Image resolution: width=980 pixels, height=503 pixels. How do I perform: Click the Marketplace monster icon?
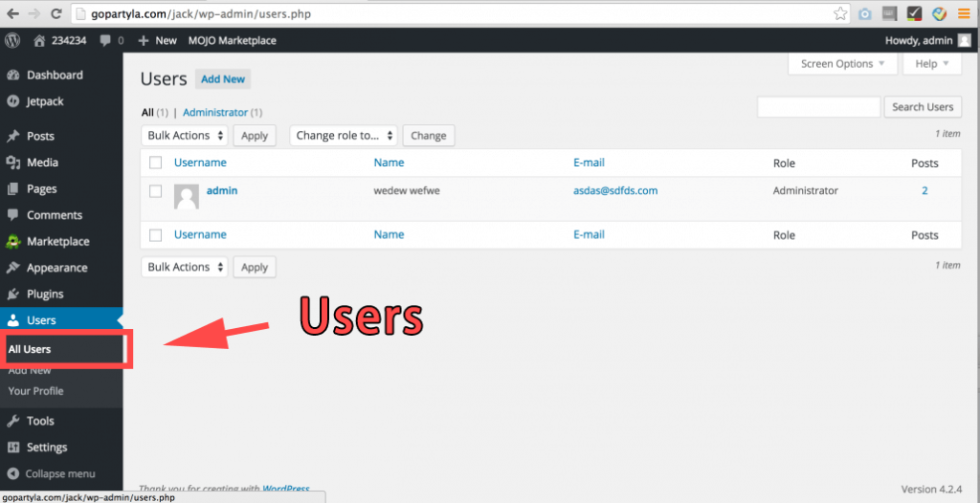pos(12,241)
